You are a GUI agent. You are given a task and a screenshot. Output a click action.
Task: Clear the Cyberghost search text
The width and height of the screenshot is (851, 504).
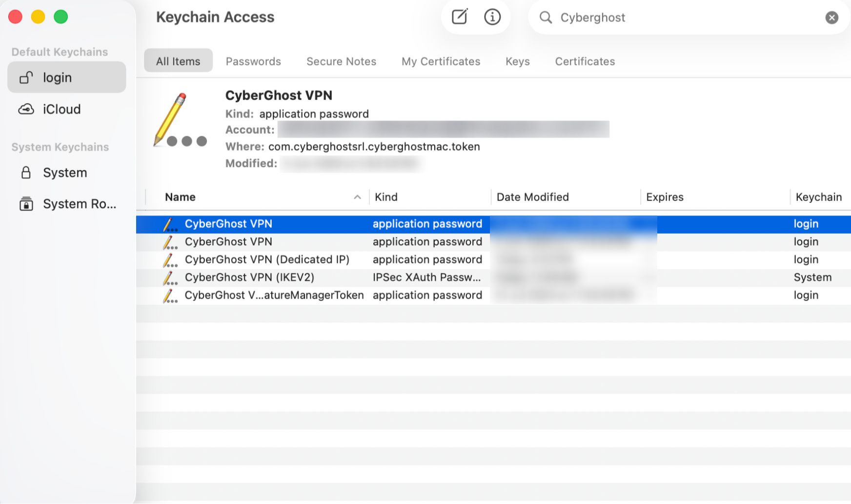click(x=831, y=18)
